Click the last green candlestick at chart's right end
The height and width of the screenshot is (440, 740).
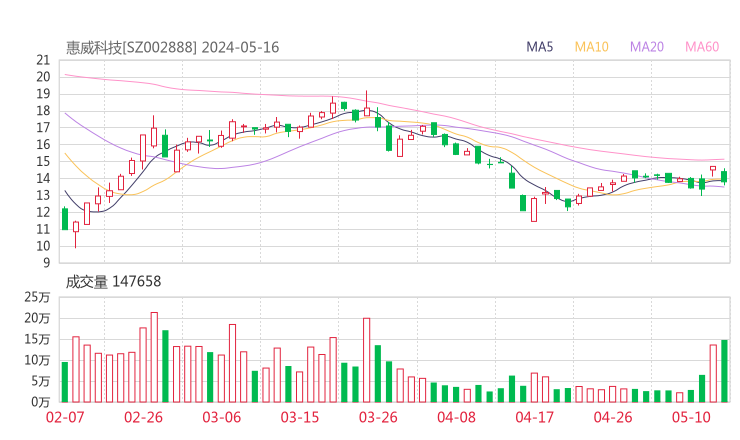point(724,177)
